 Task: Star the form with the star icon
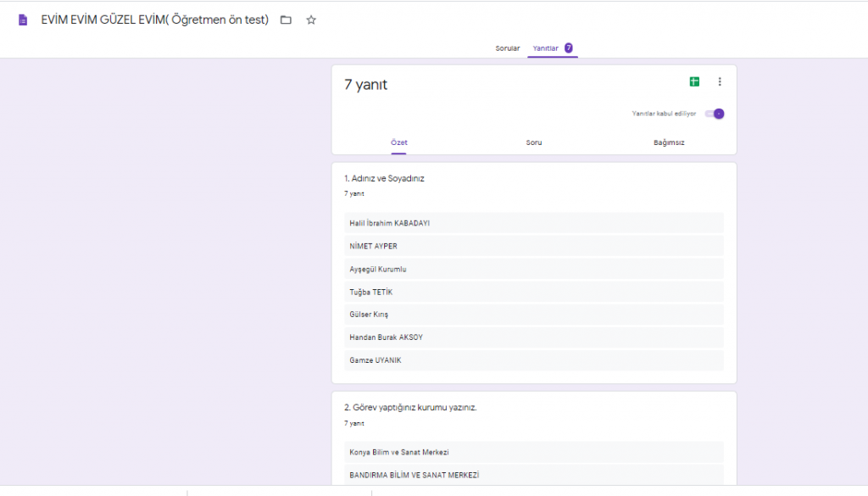[311, 20]
